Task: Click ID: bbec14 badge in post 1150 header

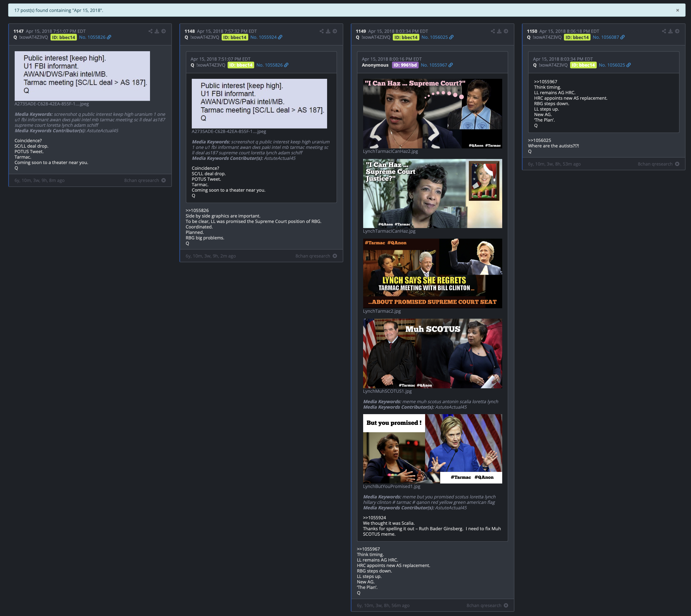Action: 577,37
